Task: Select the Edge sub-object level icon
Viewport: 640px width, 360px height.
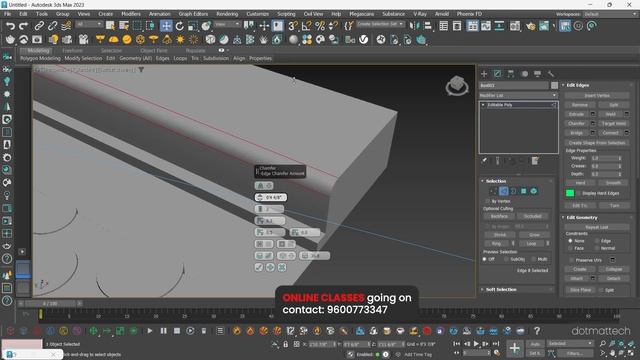Action: coord(504,191)
